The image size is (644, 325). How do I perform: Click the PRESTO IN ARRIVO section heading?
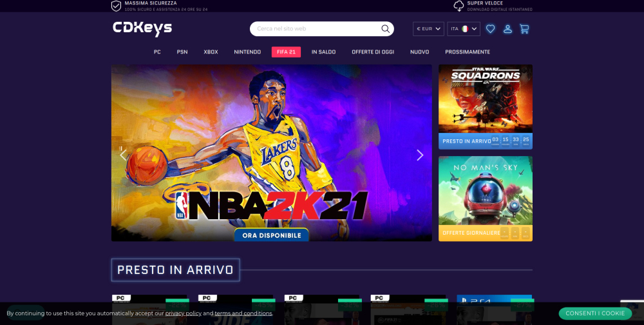[175, 270]
